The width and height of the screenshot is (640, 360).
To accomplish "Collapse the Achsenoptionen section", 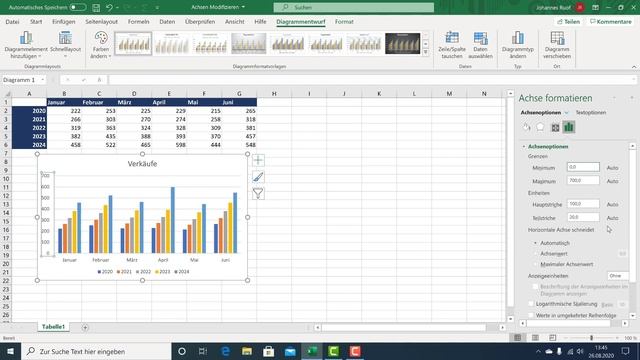I will point(524,147).
